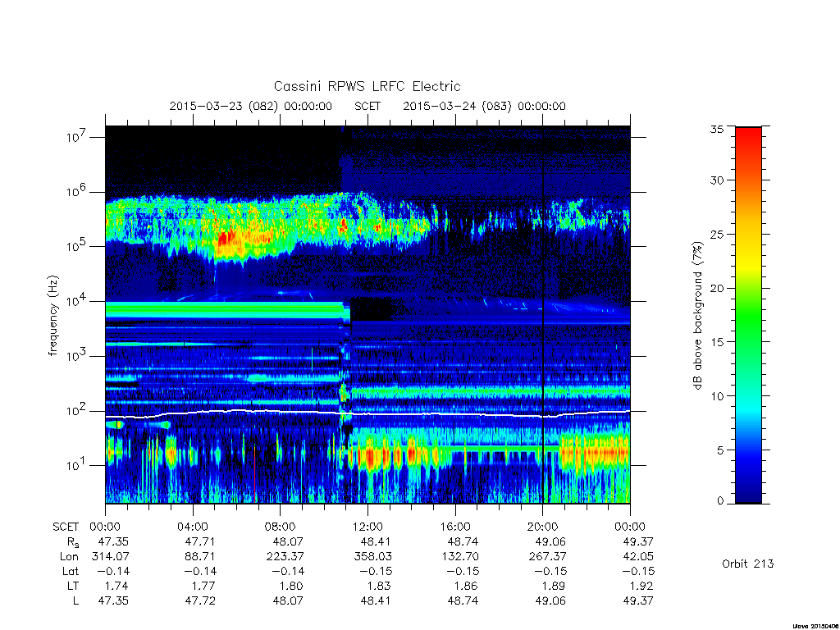Click the 10^7 frequency axis tick label
The width and height of the screenshot is (840, 630).
[77, 137]
